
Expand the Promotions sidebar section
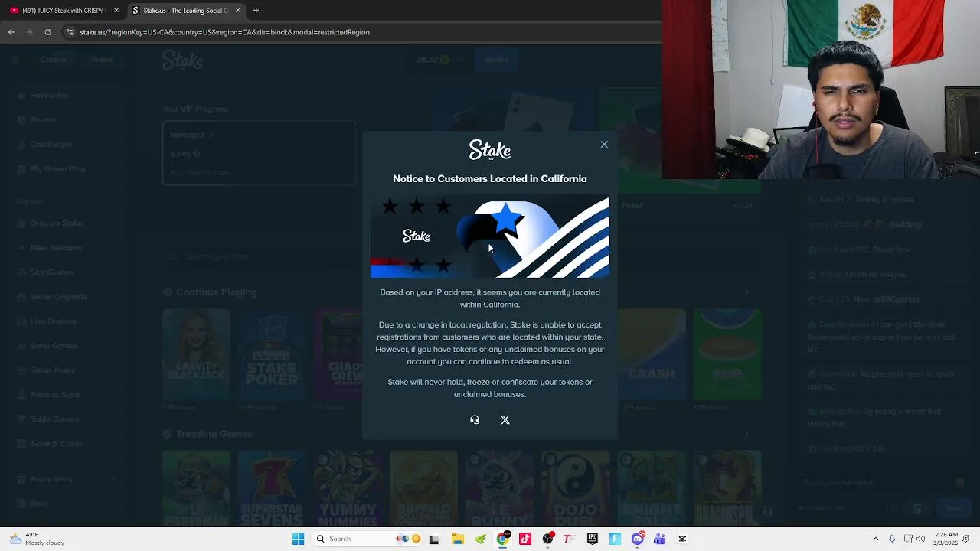pos(65,478)
